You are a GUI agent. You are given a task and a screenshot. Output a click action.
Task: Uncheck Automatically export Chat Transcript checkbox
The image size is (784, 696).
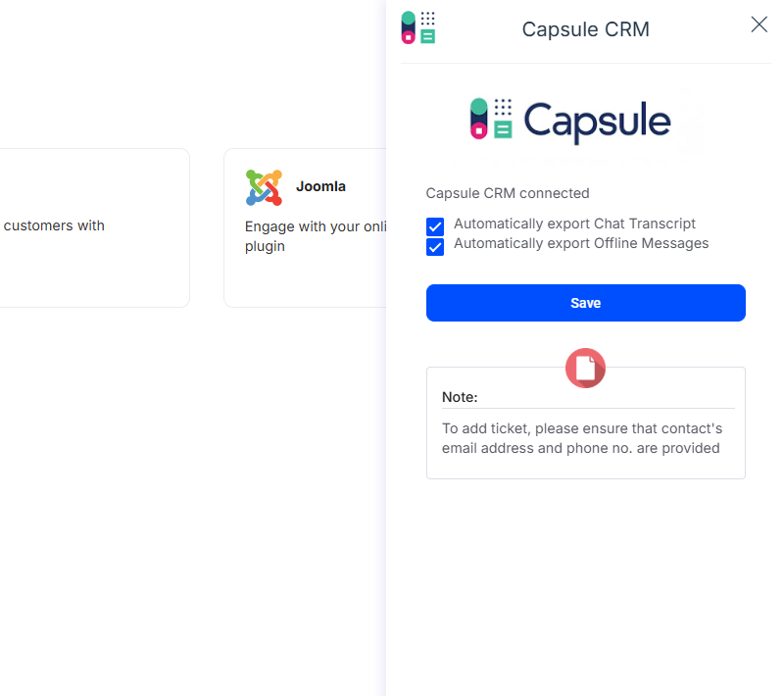pyautogui.click(x=435, y=226)
